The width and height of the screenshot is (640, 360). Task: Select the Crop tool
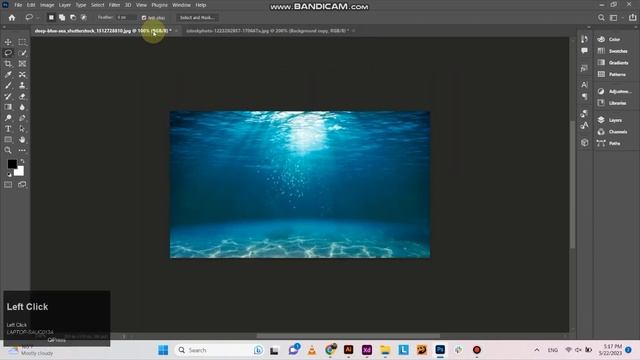tap(8, 64)
